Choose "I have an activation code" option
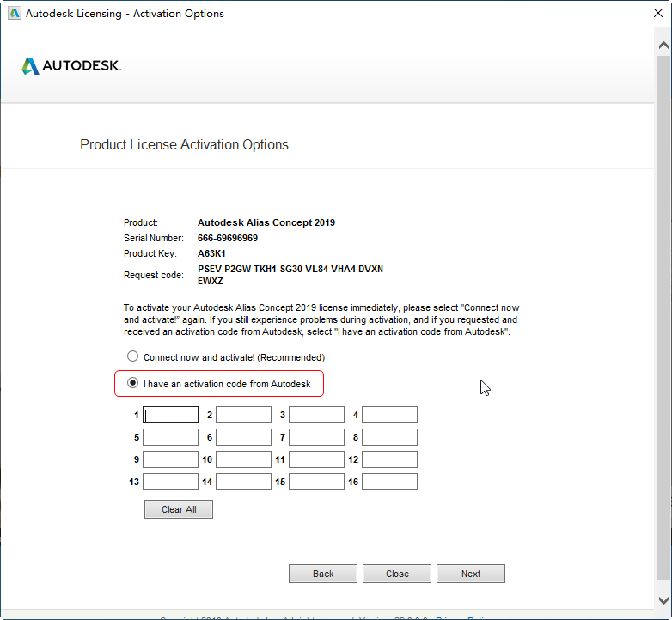This screenshot has width=672, height=620. point(132,384)
